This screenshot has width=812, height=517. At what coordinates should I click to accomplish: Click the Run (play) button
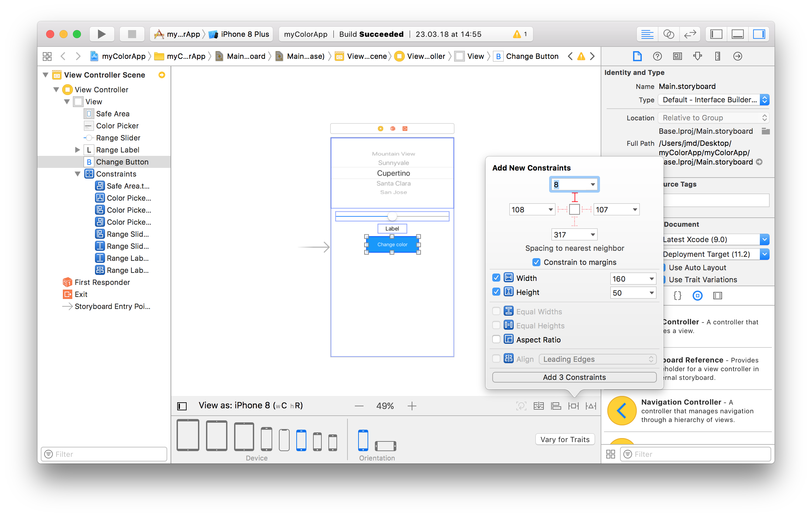[x=102, y=34]
